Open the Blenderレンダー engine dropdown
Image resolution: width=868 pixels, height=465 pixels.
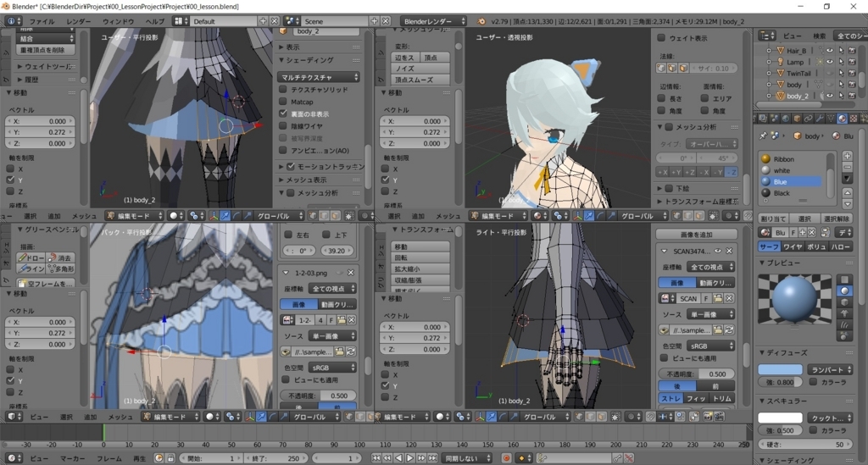point(432,21)
